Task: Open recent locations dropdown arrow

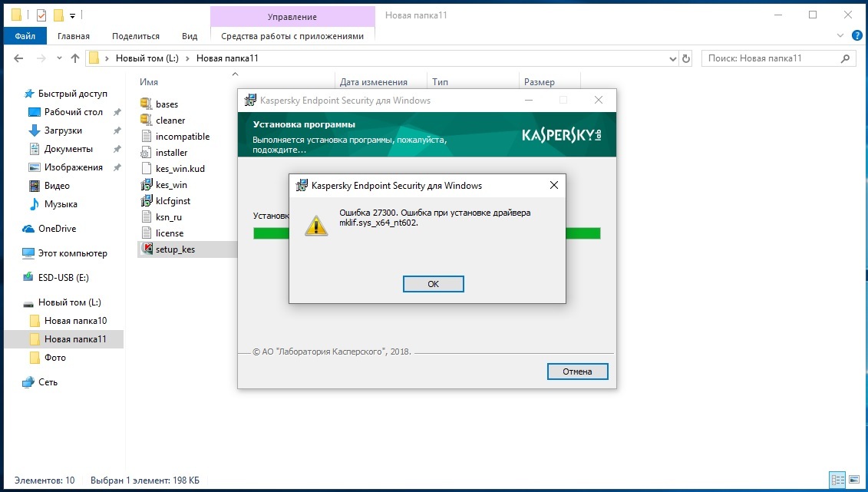Action: tap(59, 58)
